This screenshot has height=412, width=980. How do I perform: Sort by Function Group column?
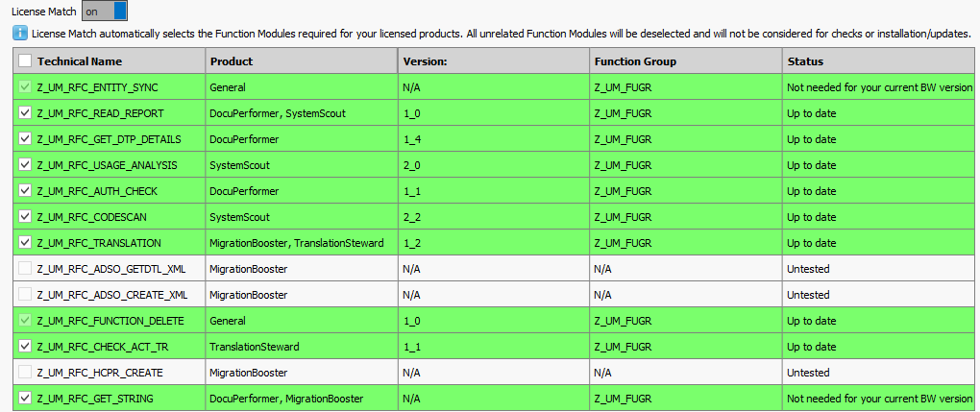[x=635, y=61]
